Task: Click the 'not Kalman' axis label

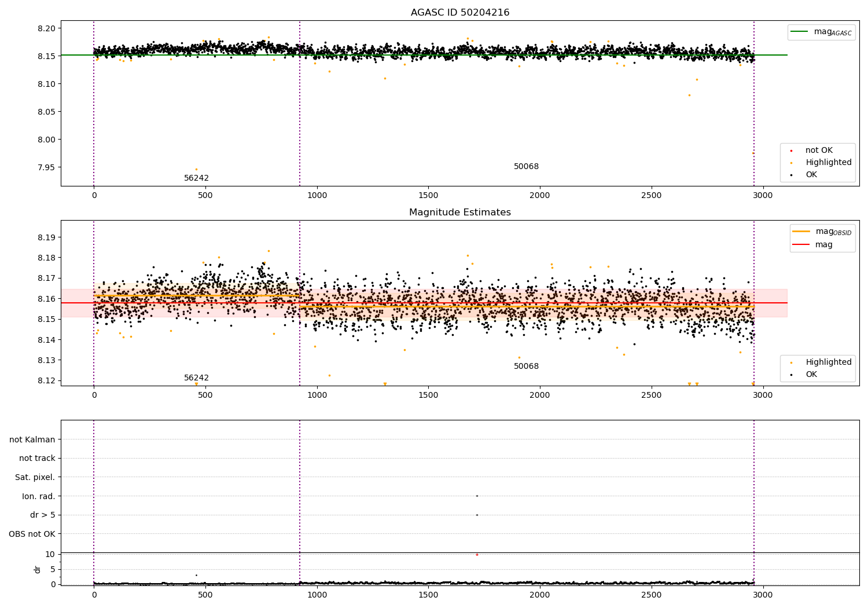Action: coord(32,439)
